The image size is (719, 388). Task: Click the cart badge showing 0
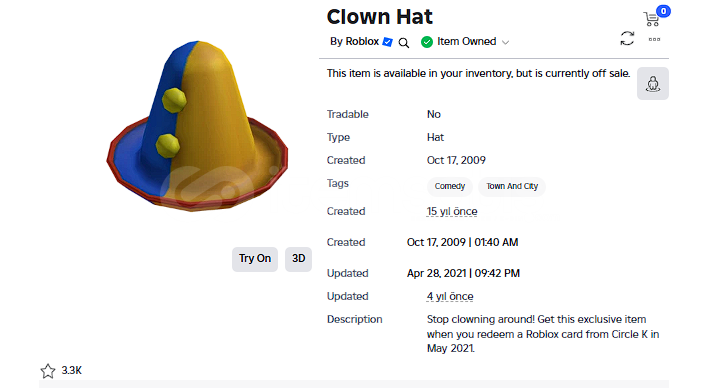coord(663,11)
